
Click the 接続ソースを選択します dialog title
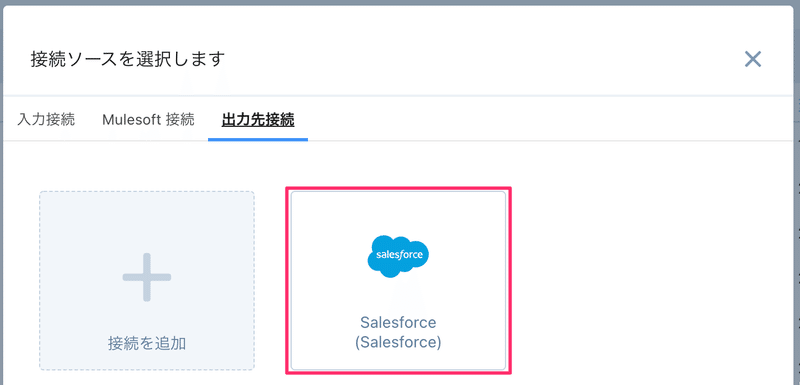click(128, 59)
